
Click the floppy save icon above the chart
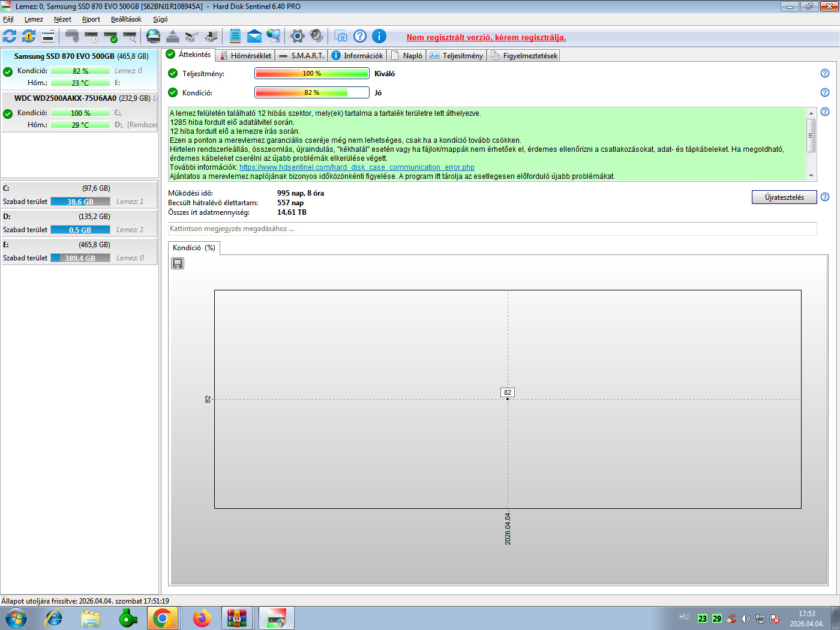click(x=178, y=263)
